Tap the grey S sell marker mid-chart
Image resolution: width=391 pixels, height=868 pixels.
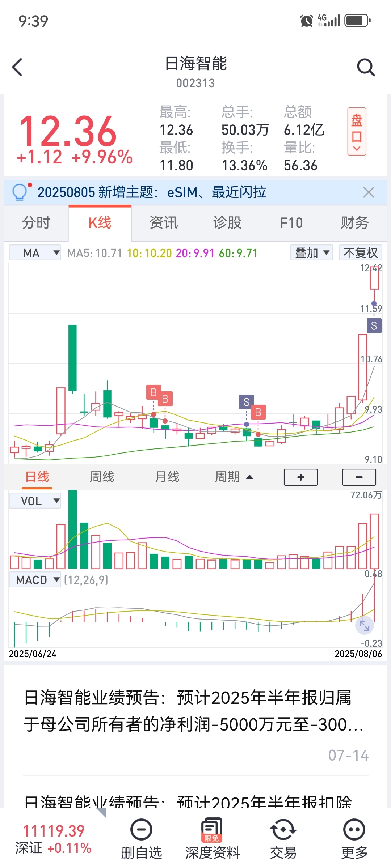point(247,402)
